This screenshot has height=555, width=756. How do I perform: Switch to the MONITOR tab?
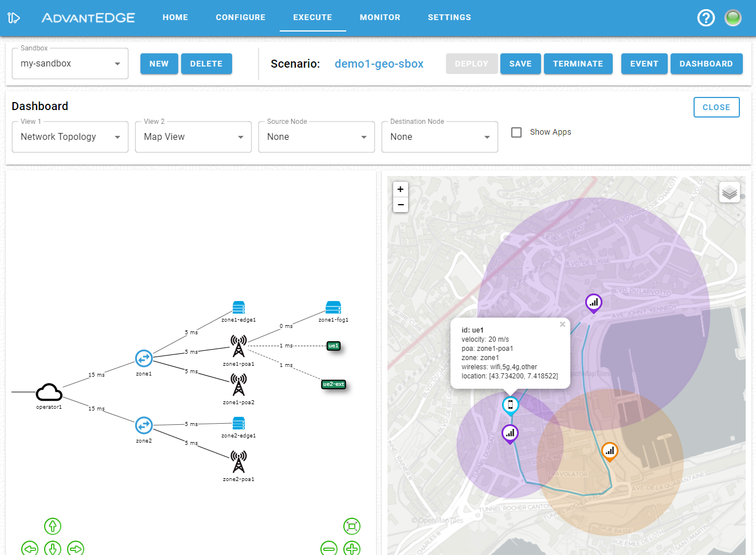pyautogui.click(x=380, y=17)
